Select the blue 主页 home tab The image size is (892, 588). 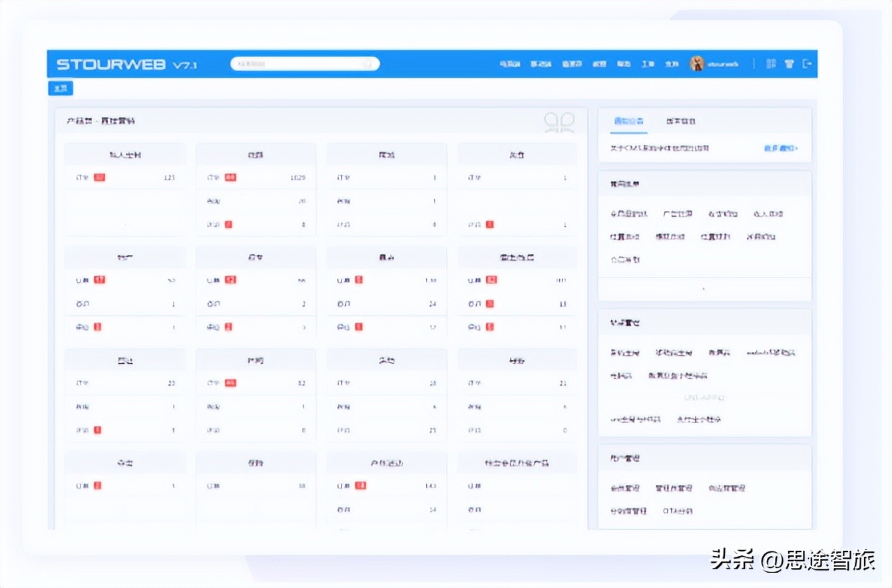click(61, 88)
